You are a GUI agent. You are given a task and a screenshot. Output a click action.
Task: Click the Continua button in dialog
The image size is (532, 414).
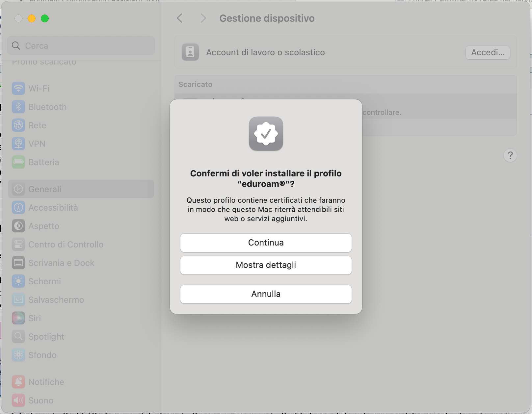pos(266,243)
